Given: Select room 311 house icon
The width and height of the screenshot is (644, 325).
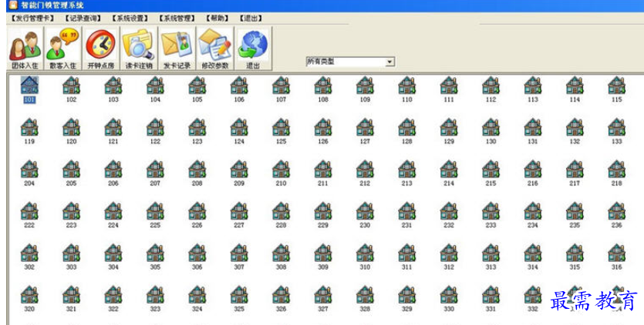Looking at the screenshot, I should point(407,253).
